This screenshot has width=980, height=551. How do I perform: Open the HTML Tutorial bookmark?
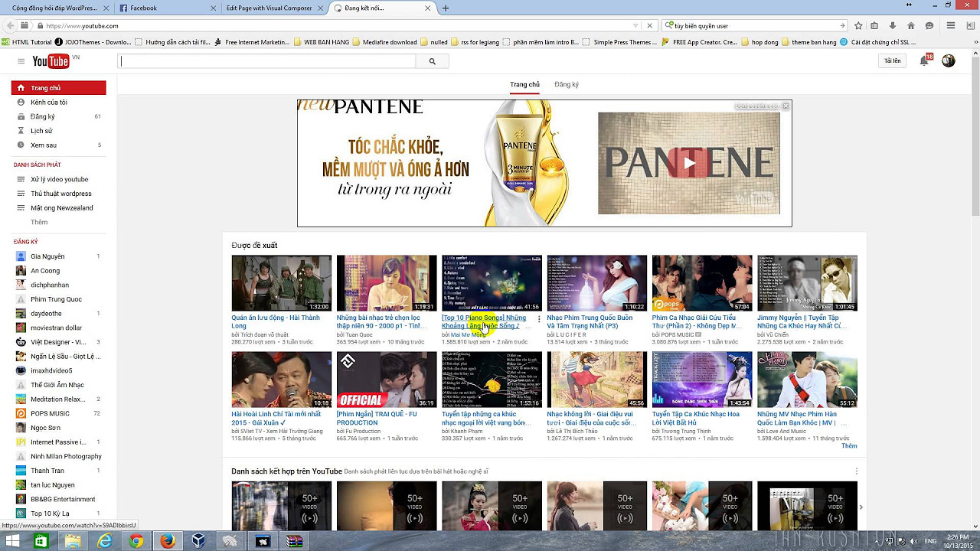pyautogui.click(x=26, y=42)
